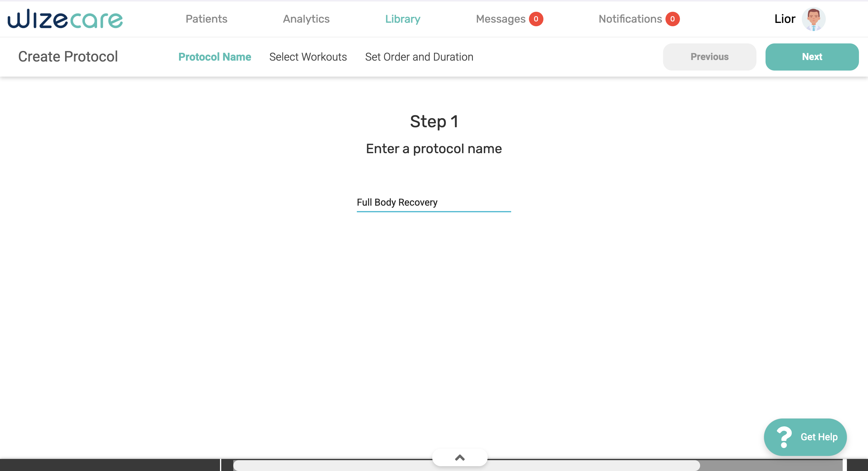The image size is (868, 471).
Task: Open the Notifications nav item
Action: pyautogui.click(x=630, y=19)
